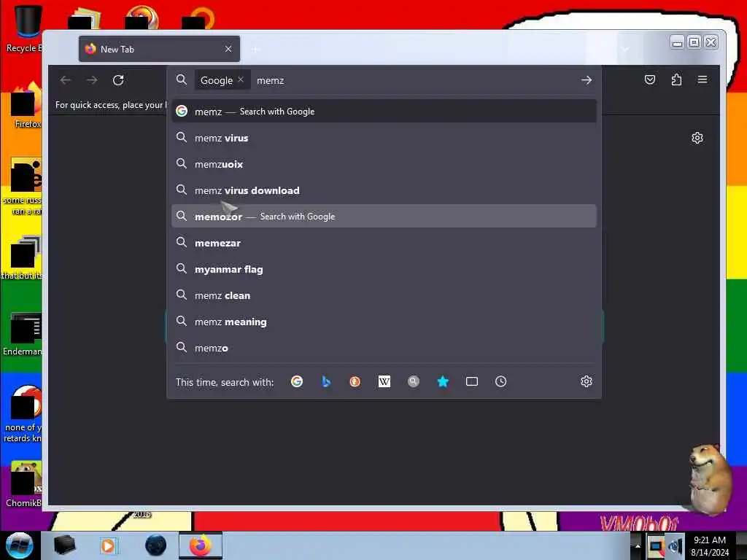Screen dimensions: 747x560
Task: Click the Go arrow in the address bar
Action: click(587, 80)
